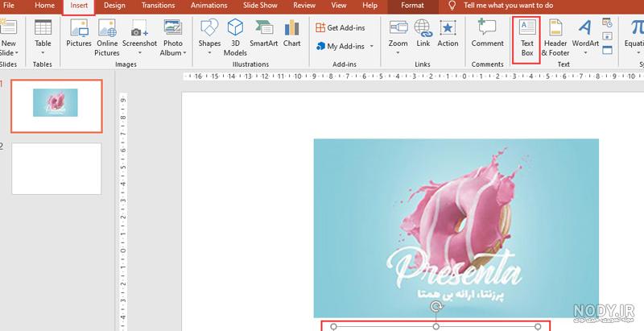The height and width of the screenshot is (331, 644).
Task: Insert a Chart
Action: [291, 33]
